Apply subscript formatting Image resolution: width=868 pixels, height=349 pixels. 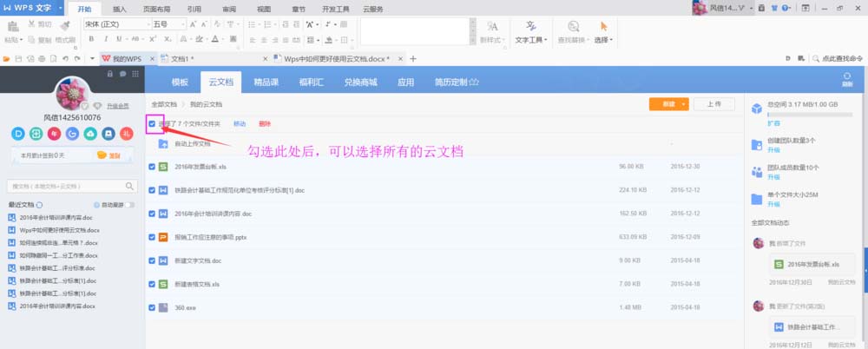[168, 39]
